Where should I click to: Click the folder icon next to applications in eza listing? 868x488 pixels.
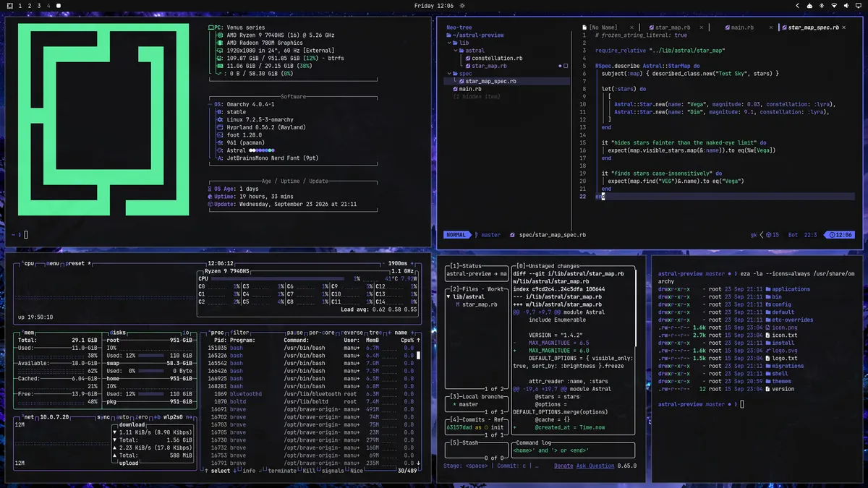[767, 289]
